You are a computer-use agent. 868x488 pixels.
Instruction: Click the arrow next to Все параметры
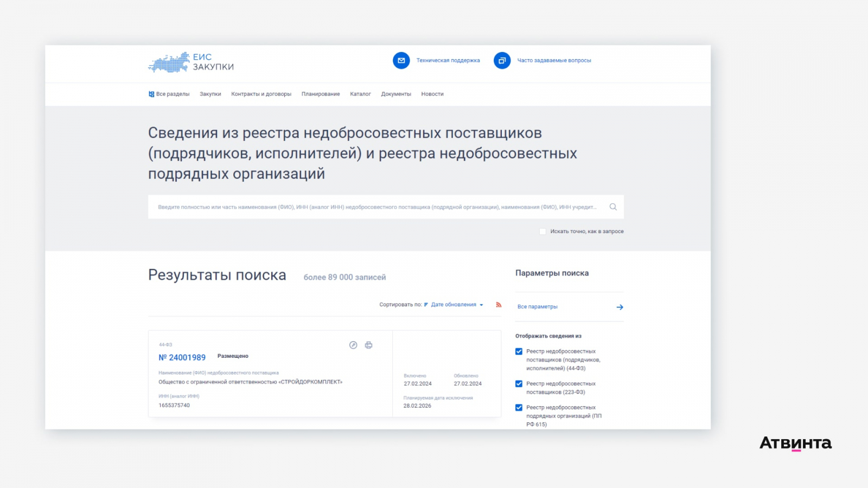click(620, 307)
